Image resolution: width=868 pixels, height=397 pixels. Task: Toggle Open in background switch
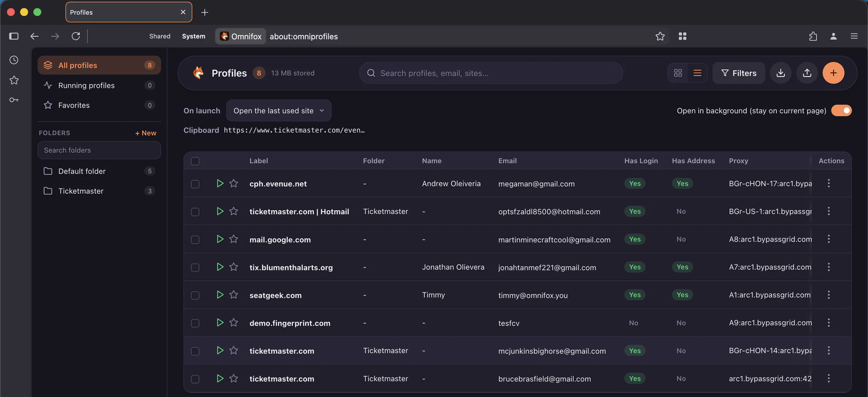coord(841,110)
